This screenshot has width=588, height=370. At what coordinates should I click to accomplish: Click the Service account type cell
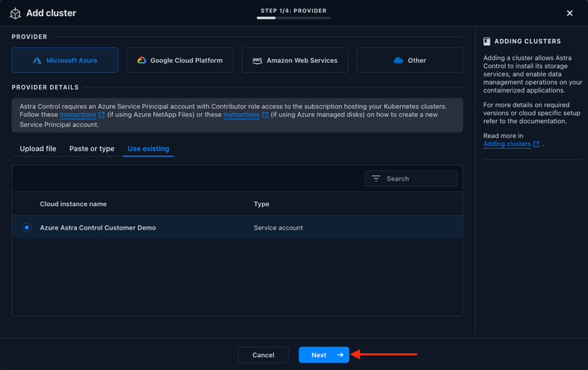[x=278, y=227]
